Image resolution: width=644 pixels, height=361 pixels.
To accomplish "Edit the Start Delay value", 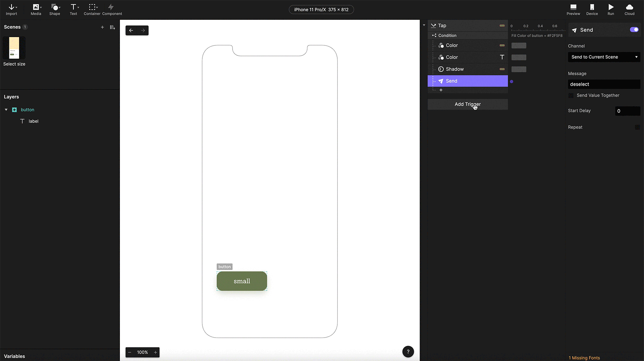I will click(x=627, y=111).
